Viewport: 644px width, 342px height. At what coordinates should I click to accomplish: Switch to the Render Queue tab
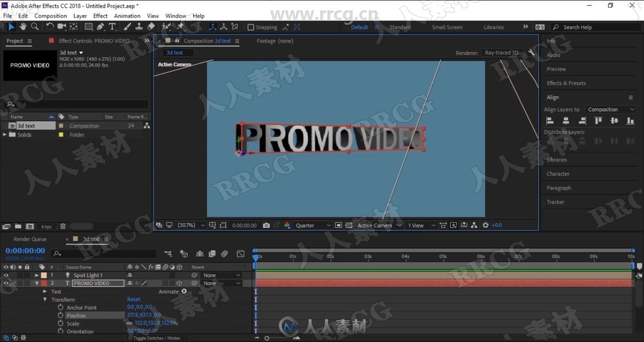30,239
